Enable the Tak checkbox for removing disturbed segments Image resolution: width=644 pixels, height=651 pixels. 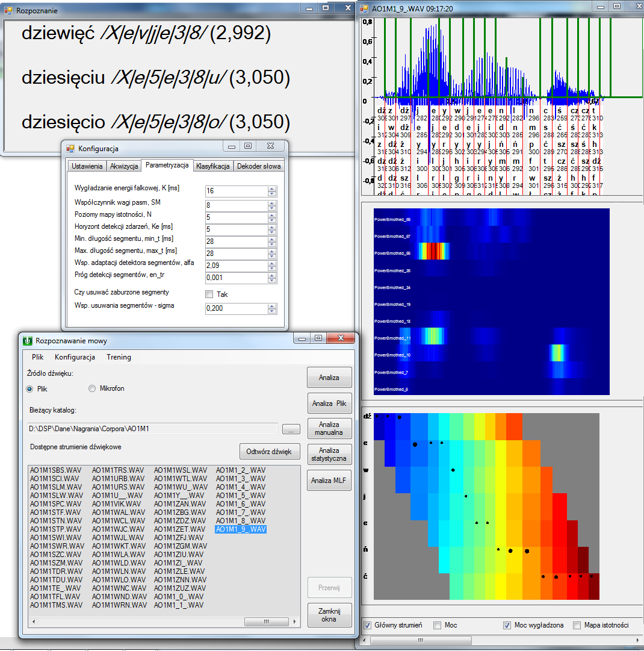(x=209, y=294)
